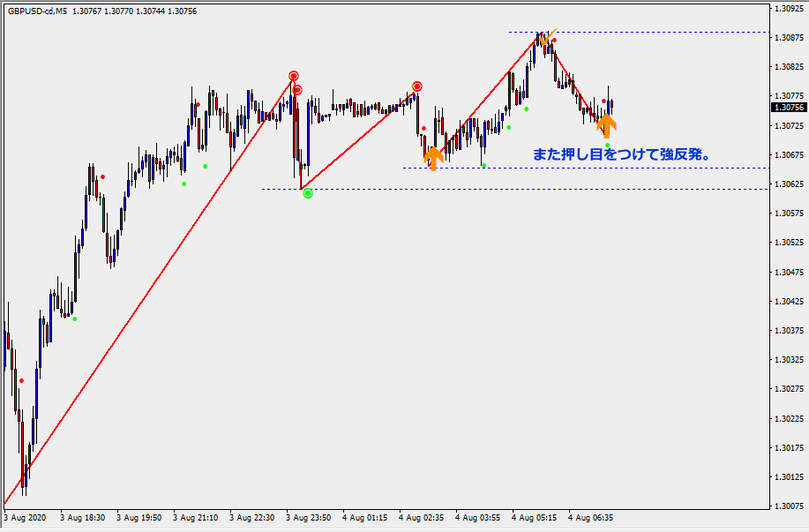Click the 1.30075 price axis label
This screenshot has height=532, width=809.
tap(787, 506)
